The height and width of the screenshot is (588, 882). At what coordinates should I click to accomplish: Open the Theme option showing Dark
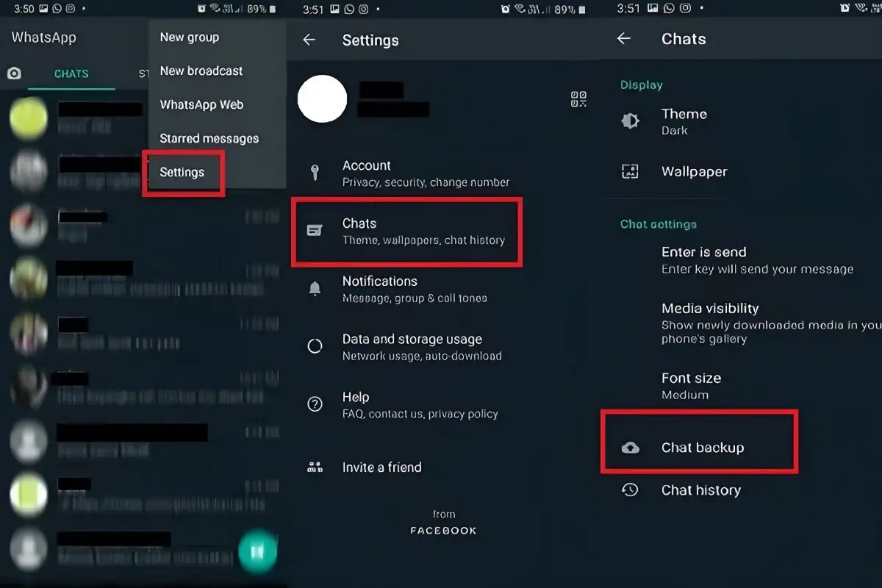click(x=742, y=121)
